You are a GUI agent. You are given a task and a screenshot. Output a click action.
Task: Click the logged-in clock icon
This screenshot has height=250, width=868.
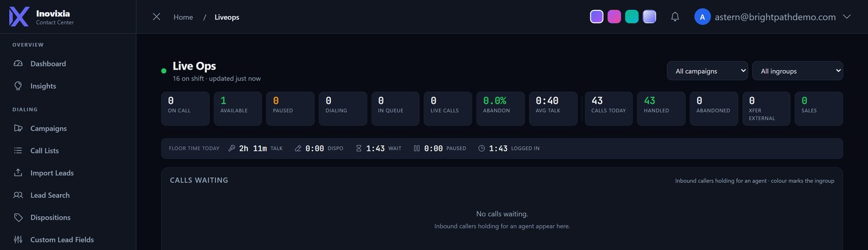pyautogui.click(x=481, y=148)
